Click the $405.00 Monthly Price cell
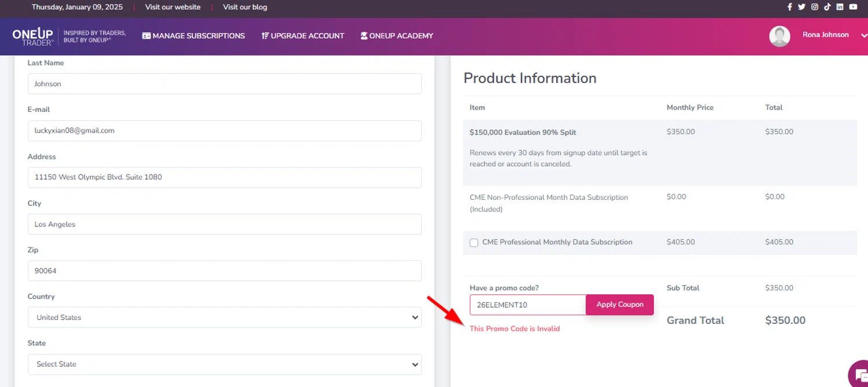 pos(681,242)
